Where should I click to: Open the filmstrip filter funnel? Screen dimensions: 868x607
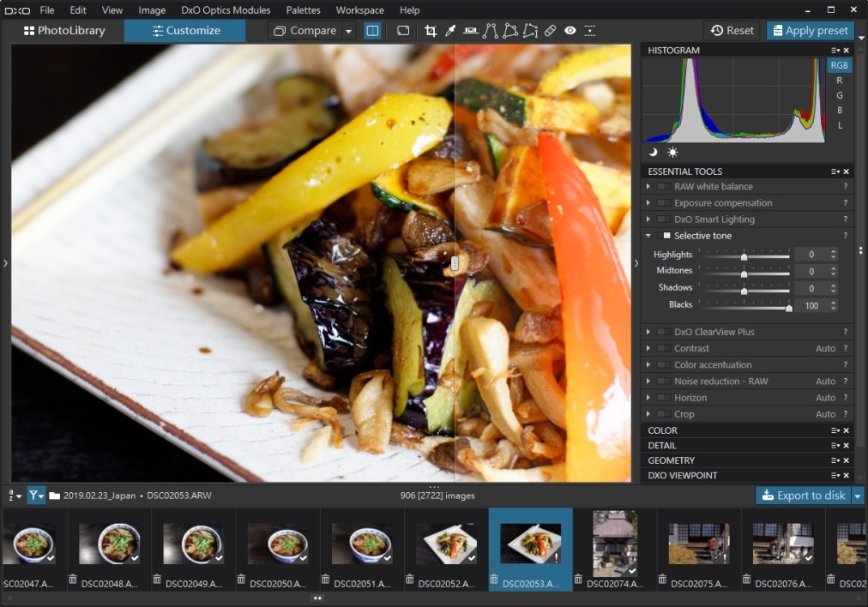pyautogui.click(x=36, y=496)
